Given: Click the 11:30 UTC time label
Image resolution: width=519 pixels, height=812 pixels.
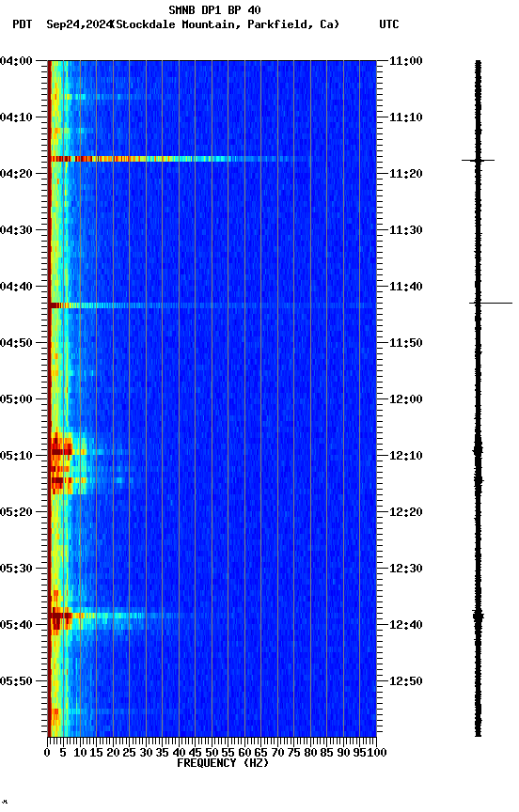Looking at the screenshot, I should pyautogui.click(x=405, y=230).
